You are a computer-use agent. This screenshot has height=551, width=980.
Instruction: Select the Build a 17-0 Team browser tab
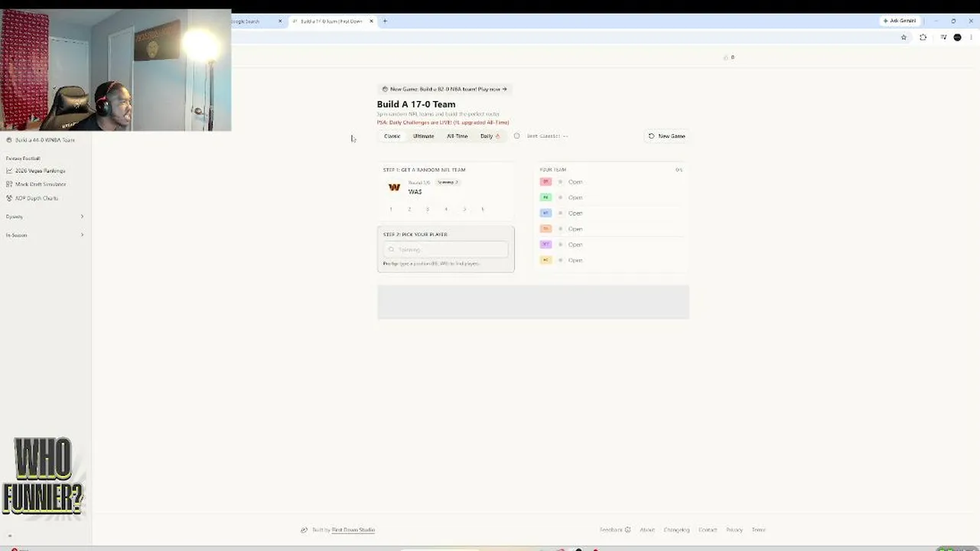(333, 21)
